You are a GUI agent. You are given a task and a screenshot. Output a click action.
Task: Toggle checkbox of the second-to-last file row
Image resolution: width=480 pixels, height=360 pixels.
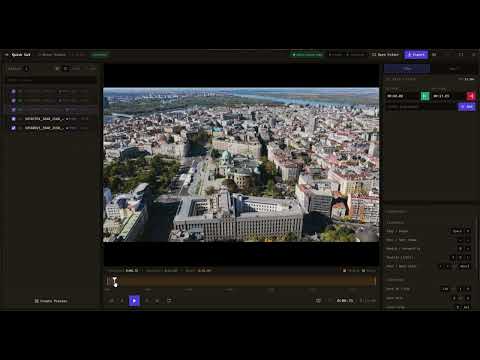[x=13, y=118]
